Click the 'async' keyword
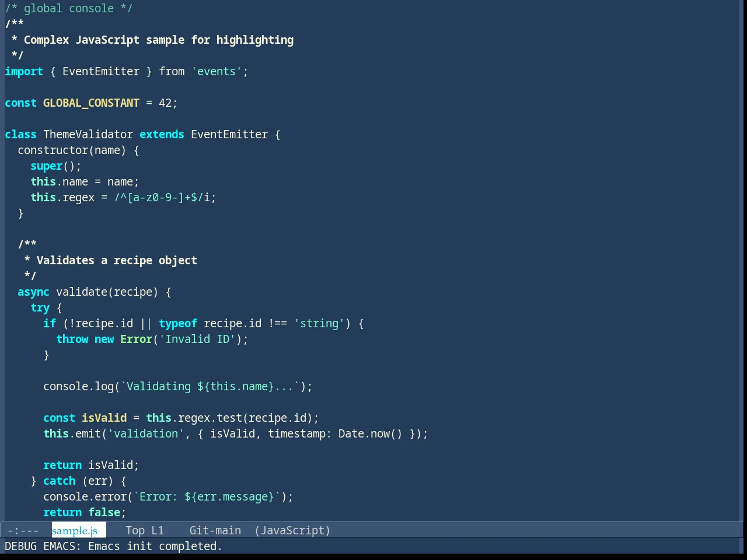Image resolution: width=747 pixels, height=560 pixels. [x=33, y=292]
